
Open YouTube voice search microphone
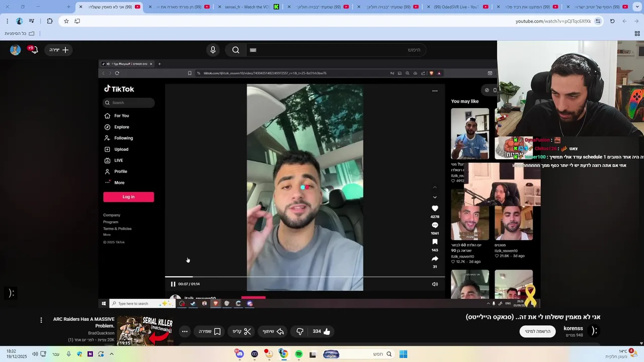tap(213, 50)
